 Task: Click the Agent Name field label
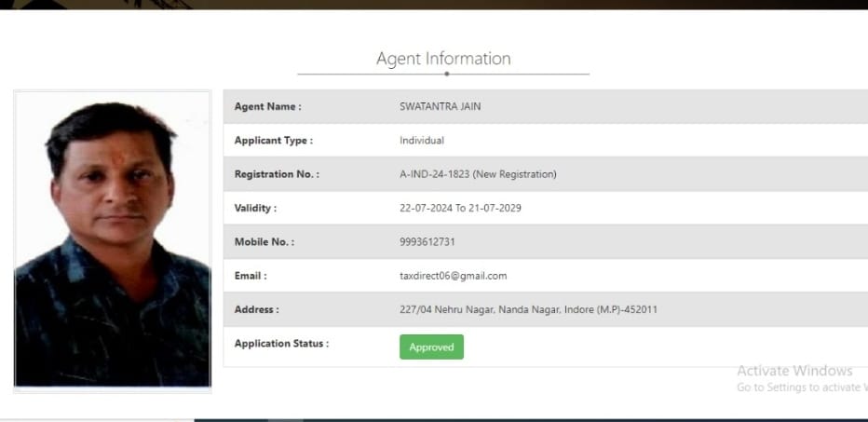point(267,106)
